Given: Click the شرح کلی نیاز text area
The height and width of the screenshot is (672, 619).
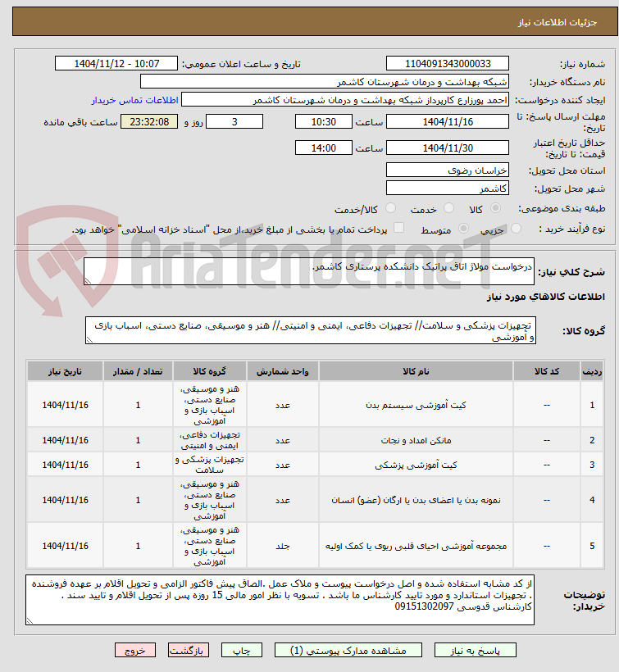Looking at the screenshot, I should tap(309, 271).
